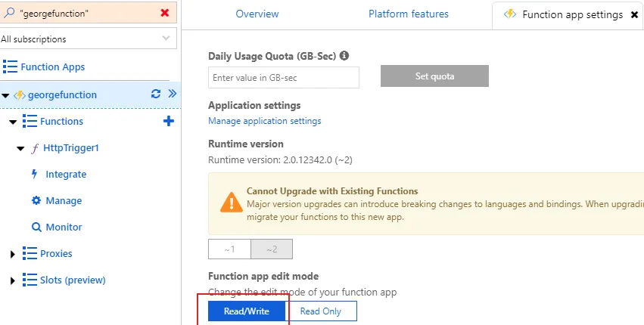644x325 pixels.
Task: Click the refresh icon next to georgefunction
Action: [x=156, y=94]
